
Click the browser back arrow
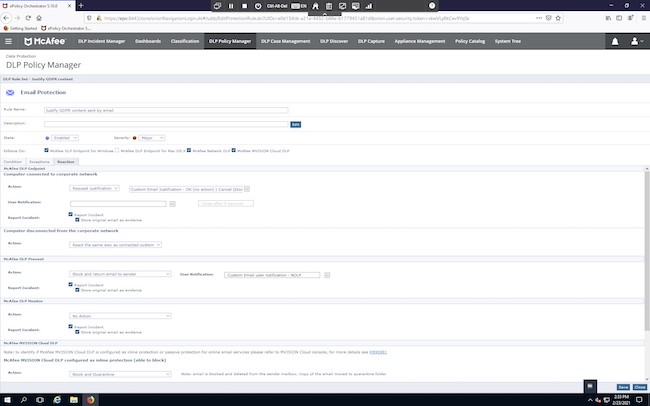[6, 18]
